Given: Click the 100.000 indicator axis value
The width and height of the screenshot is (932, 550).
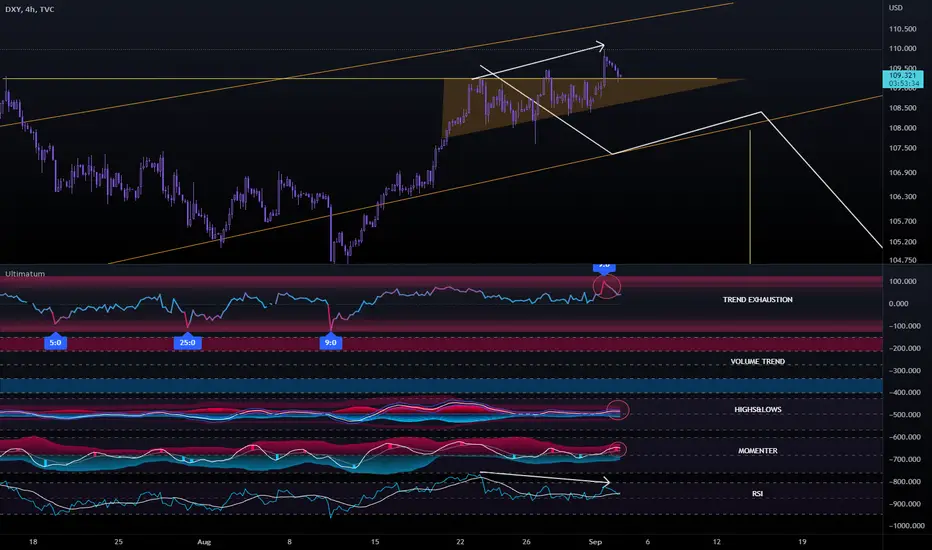Looking at the screenshot, I should point(902,281).
